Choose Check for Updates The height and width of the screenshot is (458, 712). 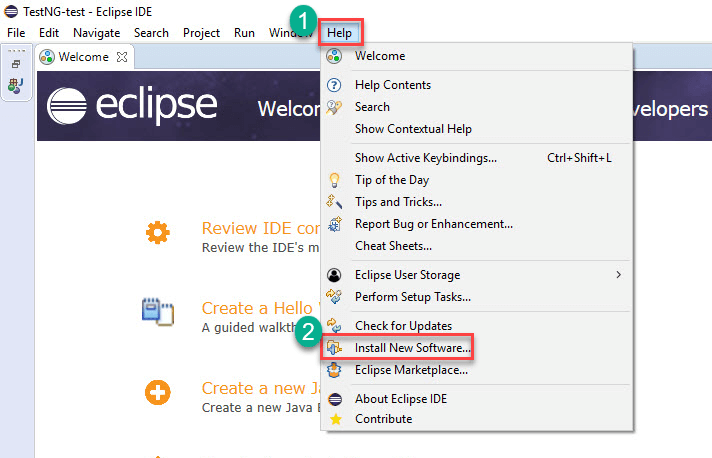point(403,326)
